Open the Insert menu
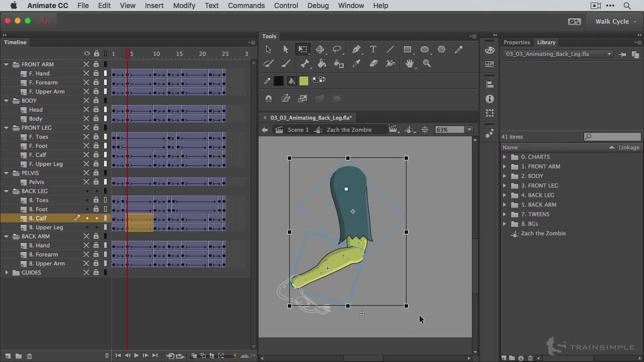Viewport: 644px width, 362px height. tap(154, 6)
